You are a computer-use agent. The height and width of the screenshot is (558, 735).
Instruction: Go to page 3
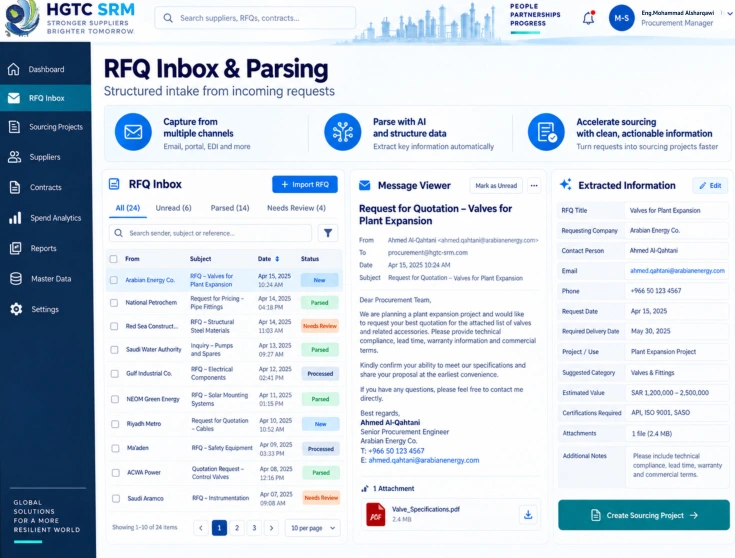[x=254, y=528]
